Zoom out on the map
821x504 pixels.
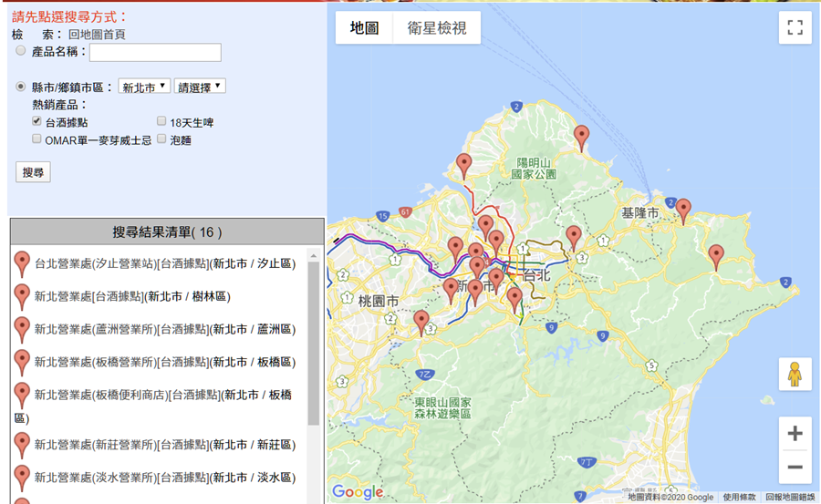795,467
